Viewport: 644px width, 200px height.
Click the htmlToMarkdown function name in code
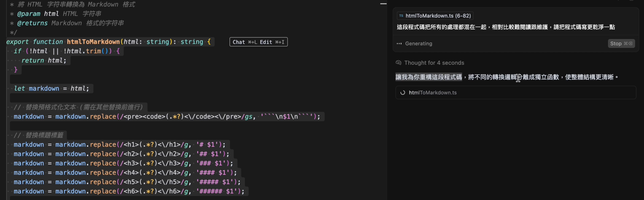(x=93, y=42)
